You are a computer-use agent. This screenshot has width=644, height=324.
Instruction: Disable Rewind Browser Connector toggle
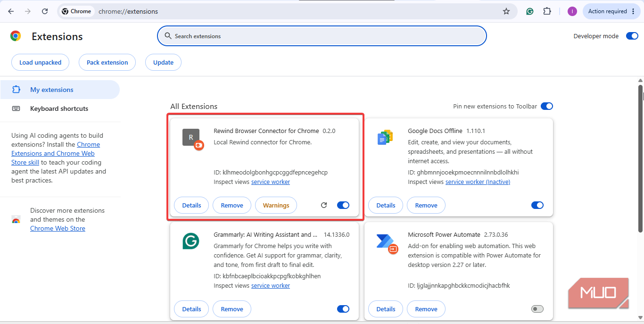[x=343, y=205]
